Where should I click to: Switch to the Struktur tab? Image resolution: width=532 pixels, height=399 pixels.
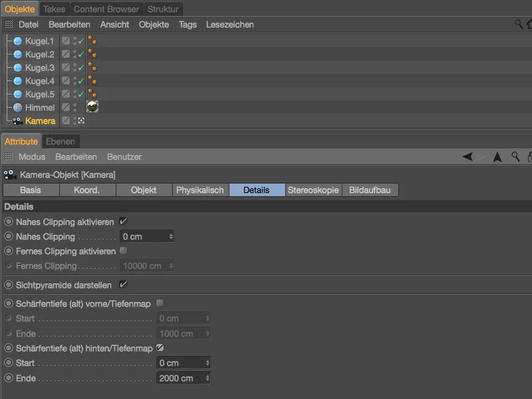(x=163, y=9)
